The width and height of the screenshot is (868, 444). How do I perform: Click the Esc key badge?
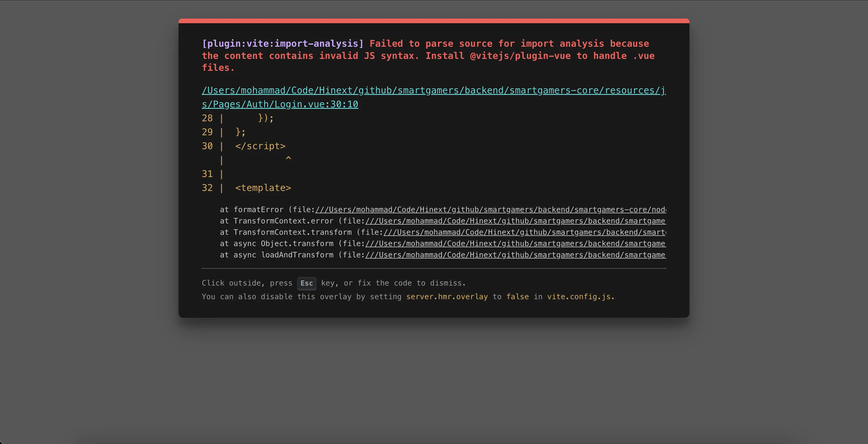306,283
